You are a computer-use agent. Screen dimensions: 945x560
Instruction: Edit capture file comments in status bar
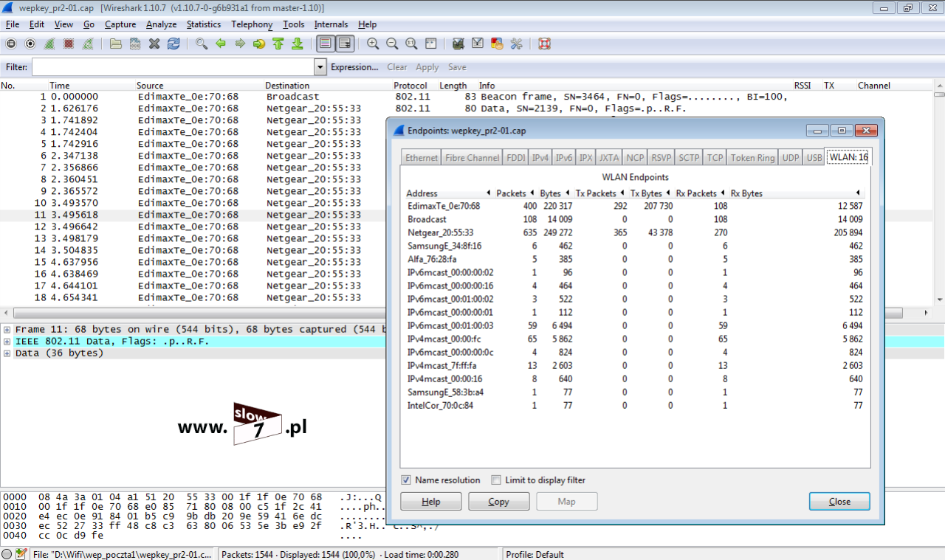point(21,553)
